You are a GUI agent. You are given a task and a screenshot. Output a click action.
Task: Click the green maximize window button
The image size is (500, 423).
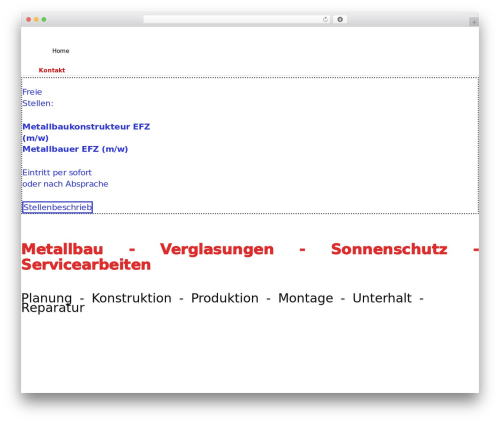[44, 19]
